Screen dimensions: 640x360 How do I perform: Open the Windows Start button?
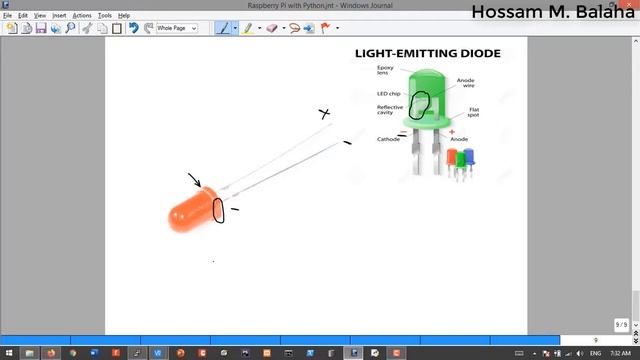tap(9, 353)
